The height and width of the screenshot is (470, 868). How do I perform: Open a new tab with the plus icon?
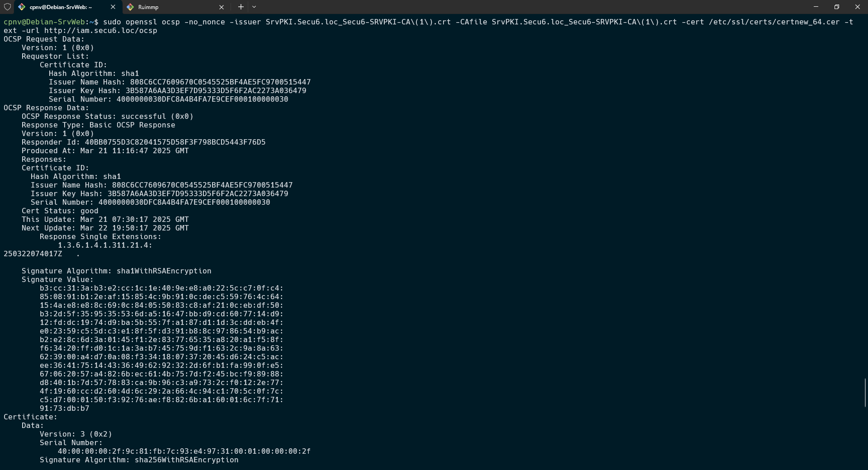(x=241, y=7)
